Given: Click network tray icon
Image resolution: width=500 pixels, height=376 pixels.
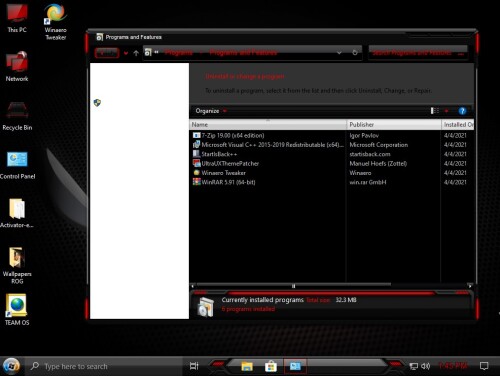Looking at the screenshot, I should [x=414, y=366].
